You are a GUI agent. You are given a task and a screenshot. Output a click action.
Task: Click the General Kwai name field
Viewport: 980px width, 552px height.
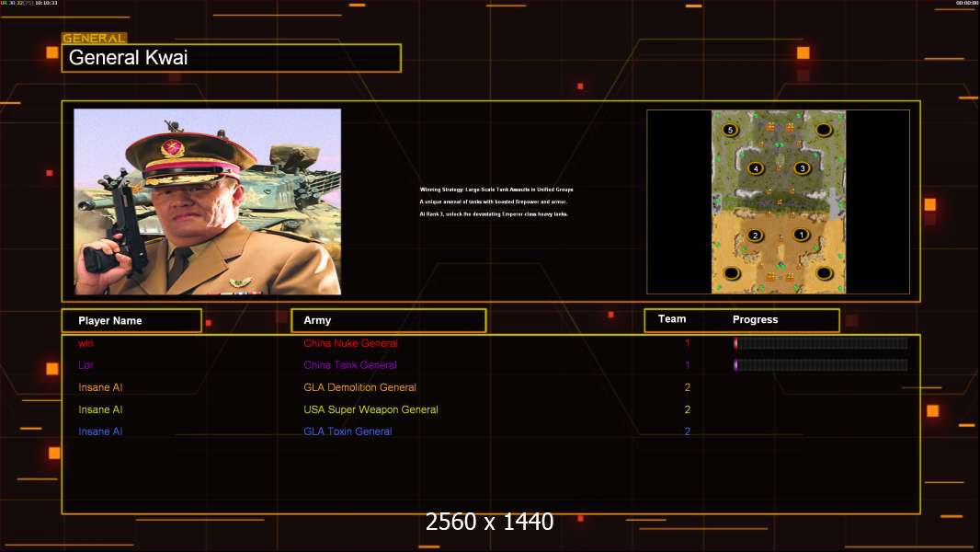coord(232,58)
